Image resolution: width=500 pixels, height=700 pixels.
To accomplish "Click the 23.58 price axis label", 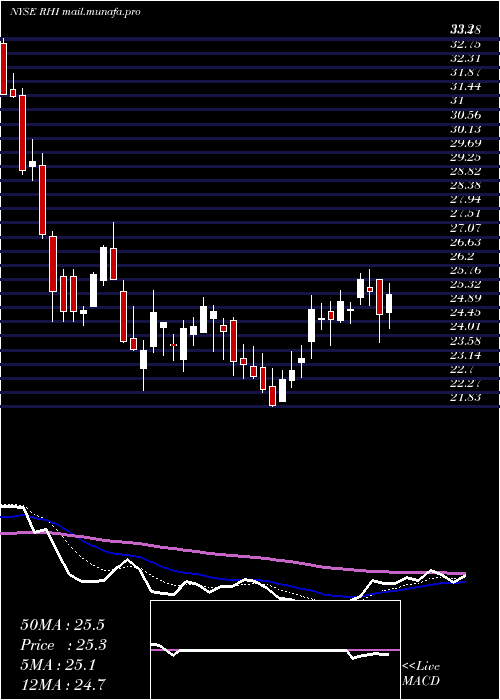I will pyautogui.click(x=465, y=341).
